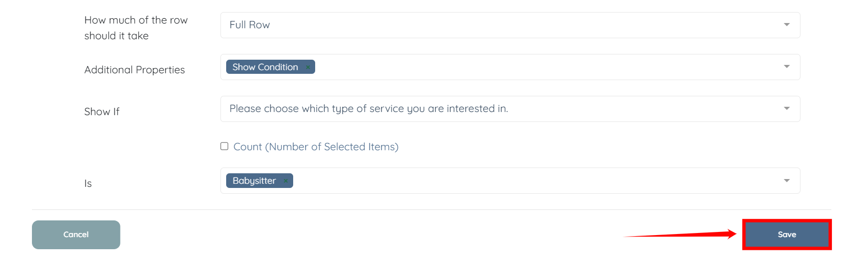This screenshot has height=278, width=868.
Task: Remove the Babysitter tag
Action: tap(285, 181)
